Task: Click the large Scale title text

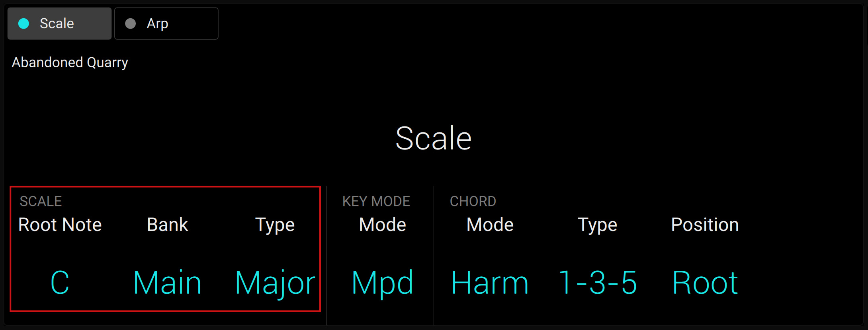Action: (434, 137)
